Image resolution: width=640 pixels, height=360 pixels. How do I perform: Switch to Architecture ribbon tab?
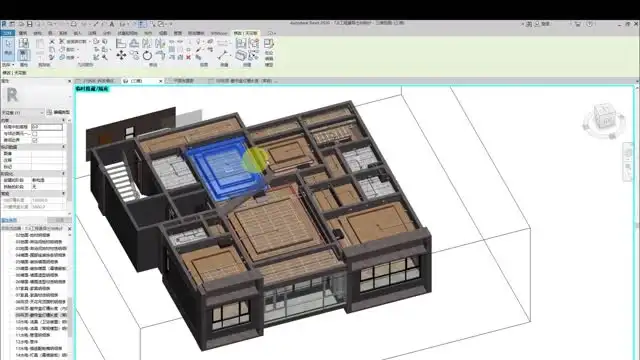pos(23,33)
